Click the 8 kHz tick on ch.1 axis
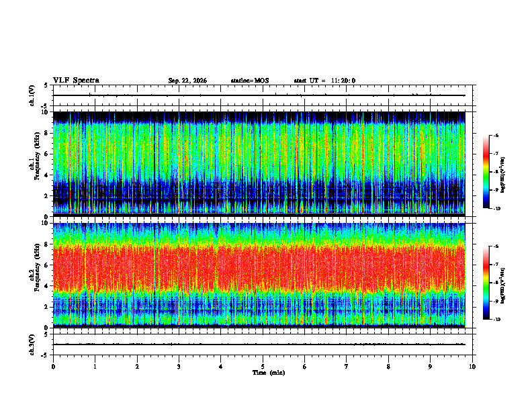Screen dimensions: 532x411 [x=48, y=133]
